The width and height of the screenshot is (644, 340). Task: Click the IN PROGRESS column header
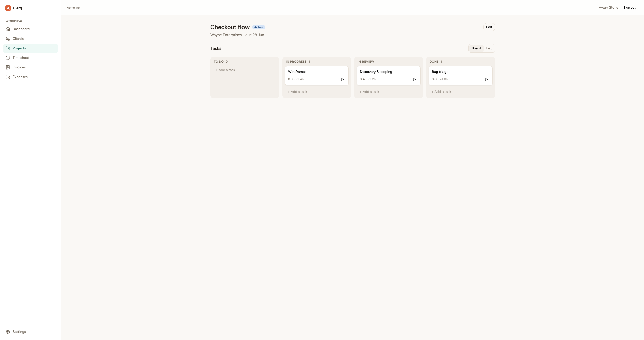(296, 62)
